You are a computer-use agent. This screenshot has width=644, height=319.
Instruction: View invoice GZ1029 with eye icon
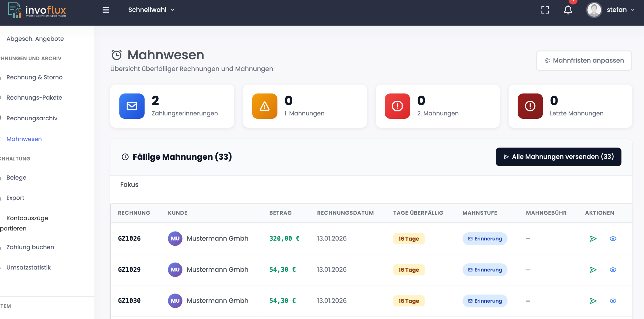point(613,270)
